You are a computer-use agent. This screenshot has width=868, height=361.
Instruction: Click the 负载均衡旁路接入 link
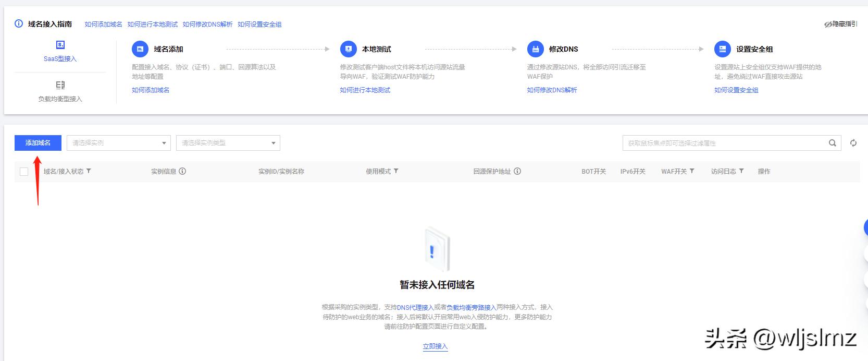pyautogui.click(x=471, y=307)
